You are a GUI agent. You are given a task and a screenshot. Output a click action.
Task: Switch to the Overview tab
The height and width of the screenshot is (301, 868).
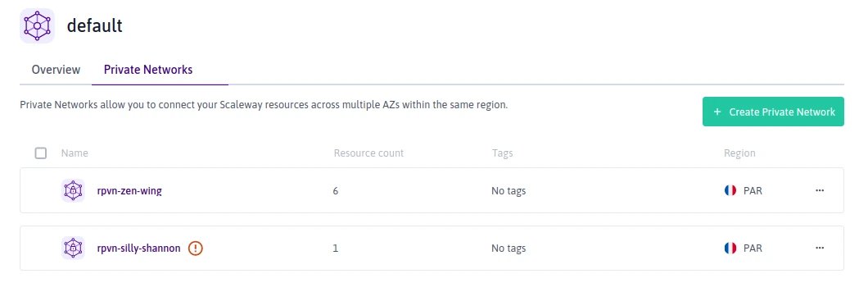tap(56, 70)
